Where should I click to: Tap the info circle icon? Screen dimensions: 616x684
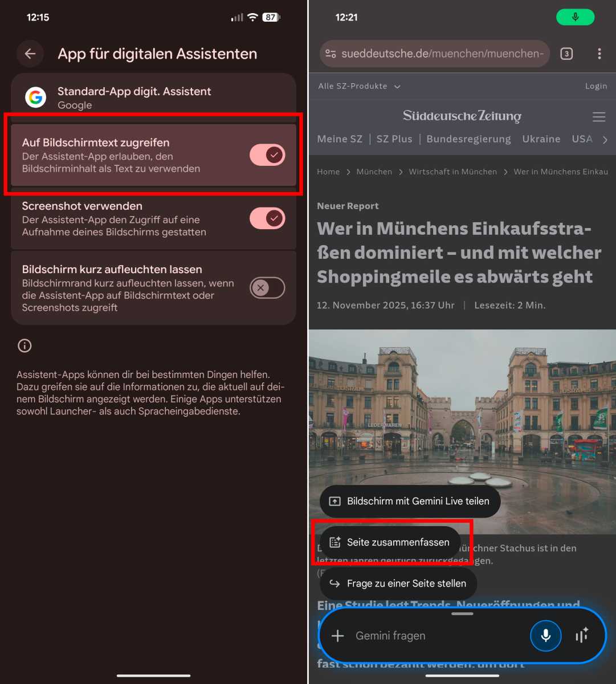tap(25, 345)
